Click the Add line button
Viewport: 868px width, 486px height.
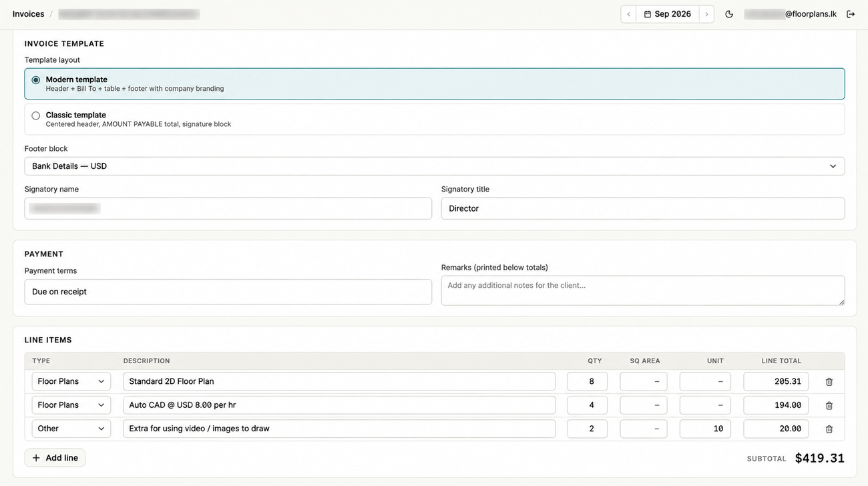click(55, 458)
